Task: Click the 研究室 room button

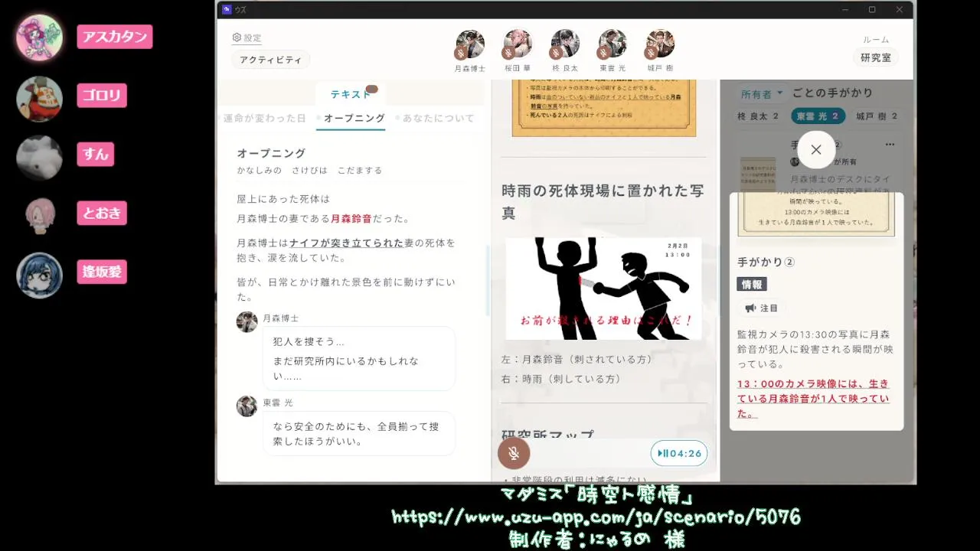Action: 875,57
